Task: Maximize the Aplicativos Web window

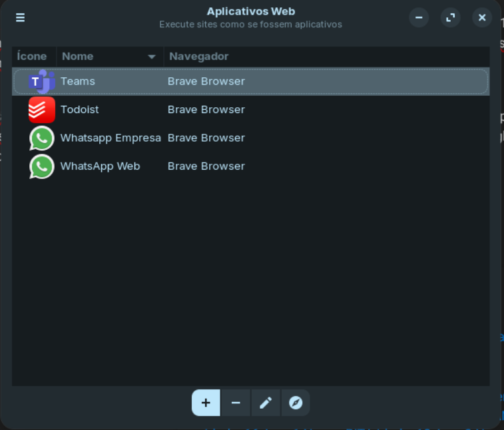Action: click(x=451, y=17)
